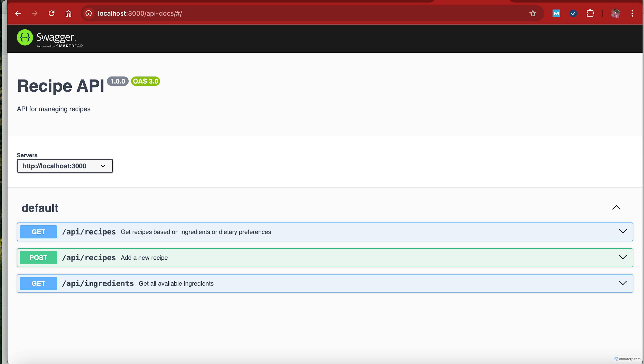Click 1.0.0 version badge
The width and height of the screenshot is (644, 364).
pos(117,81)
